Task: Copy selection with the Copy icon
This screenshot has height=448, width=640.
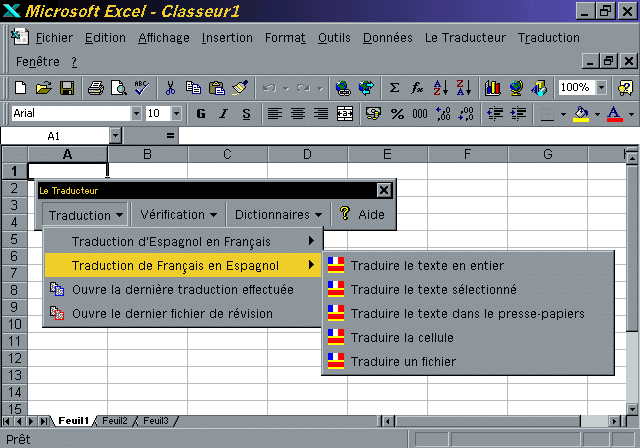Action: (193, 88)
